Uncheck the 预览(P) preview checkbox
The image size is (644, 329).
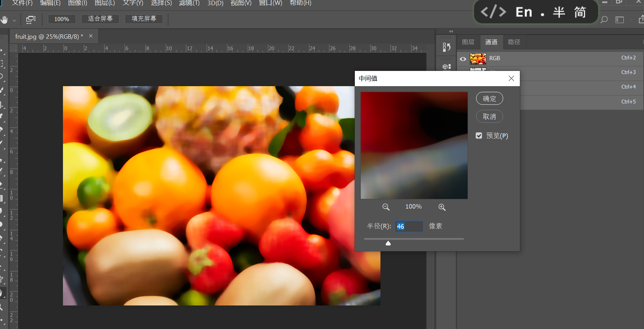pyautogui.click(x=479, y=136)
